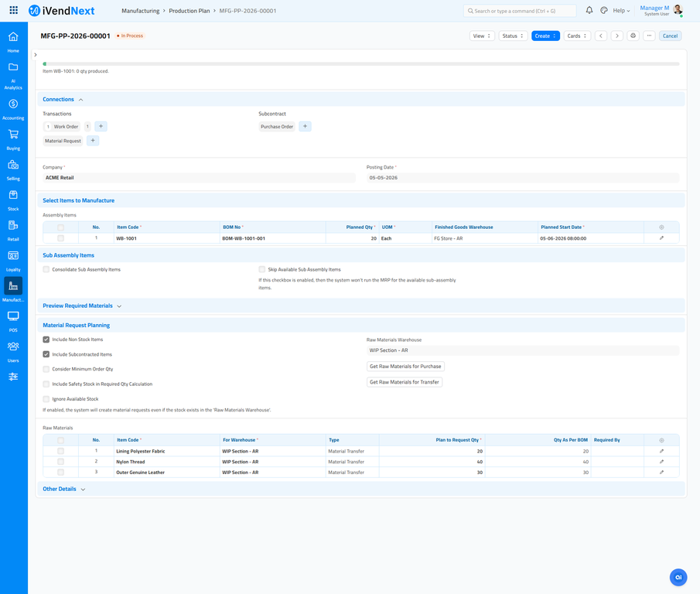Image resolution: width=700 pixels, height=594 pixels.
Task: Configure Assembly Items table columns gear
Action: pos(661,227)
